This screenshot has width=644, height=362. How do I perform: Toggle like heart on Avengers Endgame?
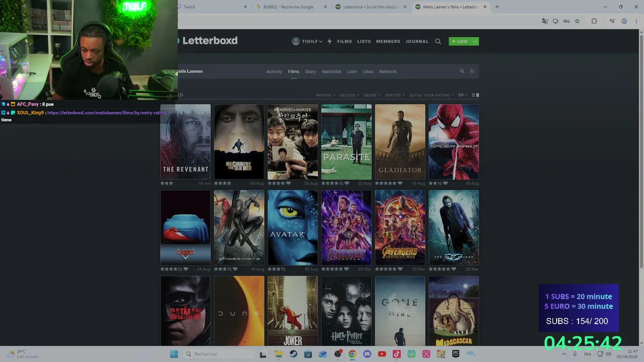(x=346, y=269)
